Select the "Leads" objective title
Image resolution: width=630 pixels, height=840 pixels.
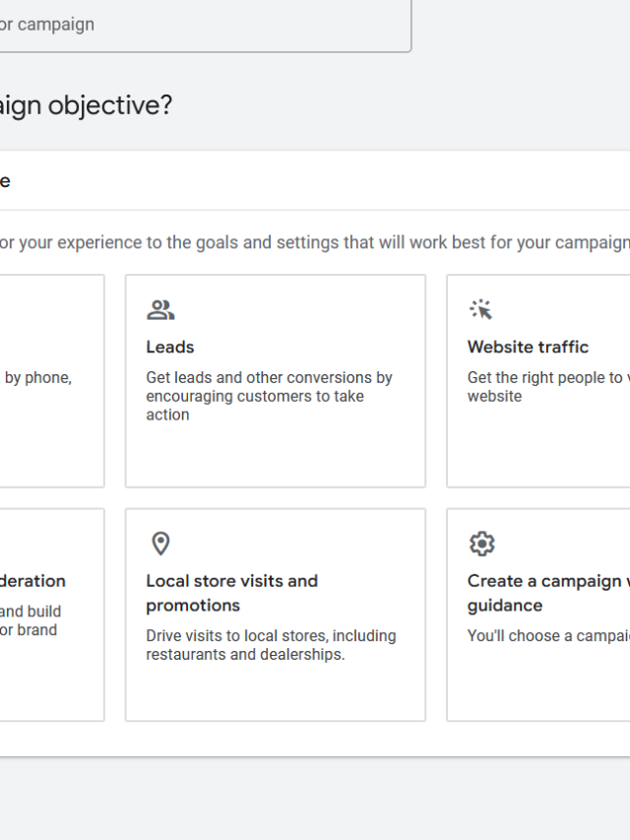170,347
